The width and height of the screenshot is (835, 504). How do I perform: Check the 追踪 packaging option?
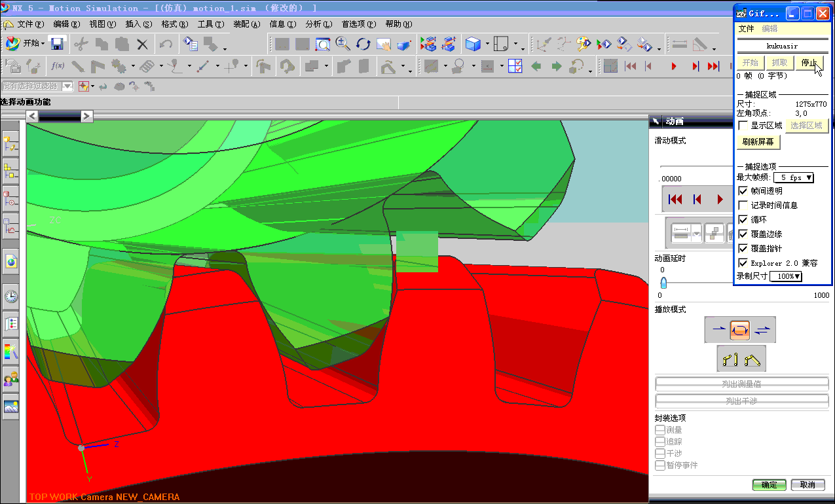[660, 442]
